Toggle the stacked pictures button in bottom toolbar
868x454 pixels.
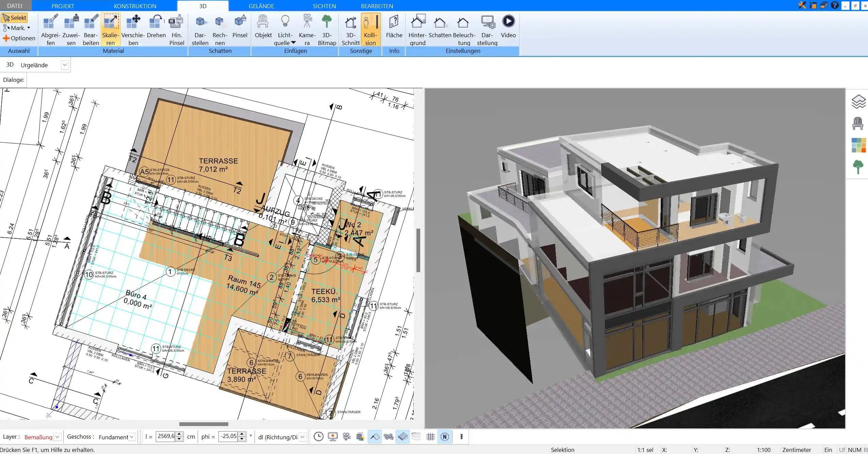[x=361, y=437]
